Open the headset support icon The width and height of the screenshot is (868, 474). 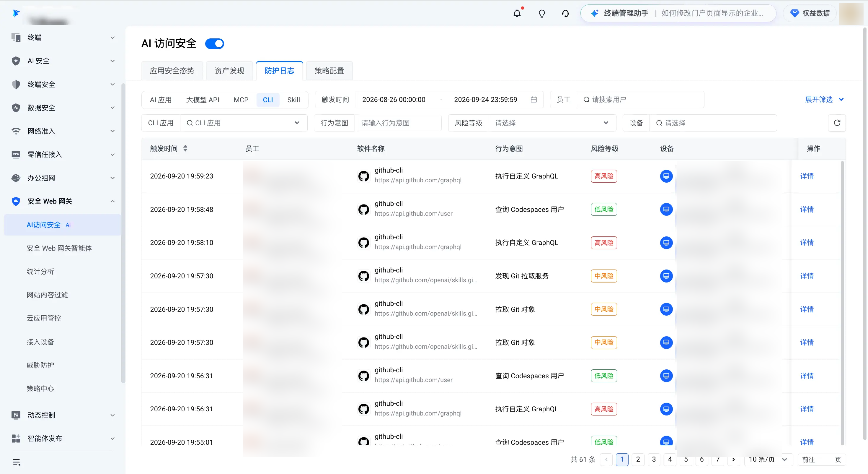tap(565, 13)
